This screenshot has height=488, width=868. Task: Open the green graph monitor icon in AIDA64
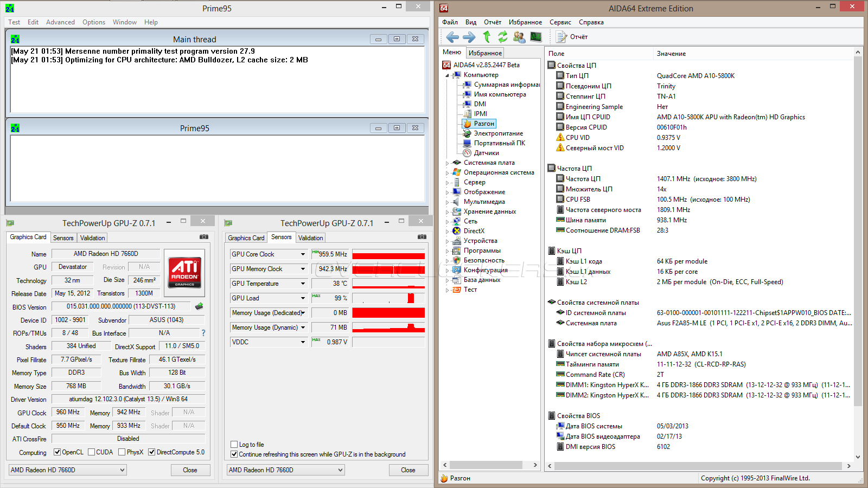tap(536, 37)
